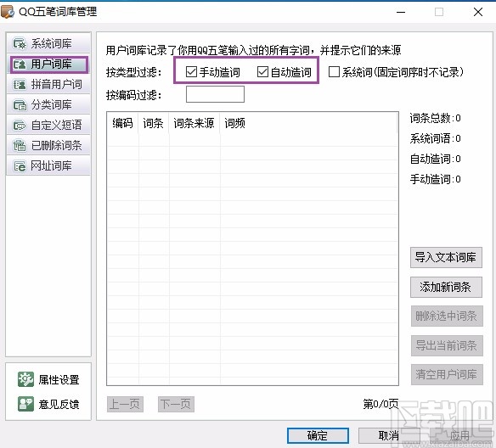The width and height of the screenshot is (496, 448).
Task: Click the 意见反馈 feedback icon
Action: click(x=25, y=404)
